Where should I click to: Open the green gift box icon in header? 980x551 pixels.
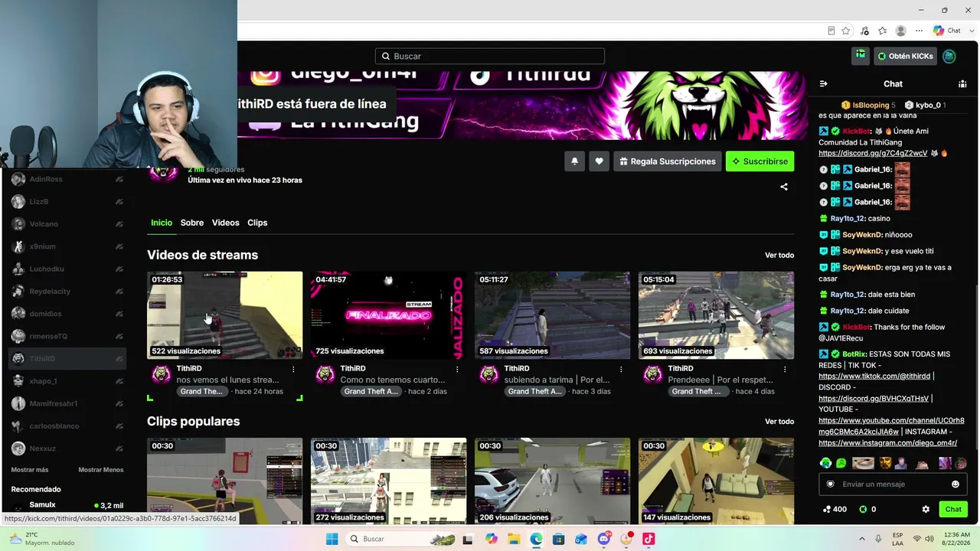click(x=861, y=56)
